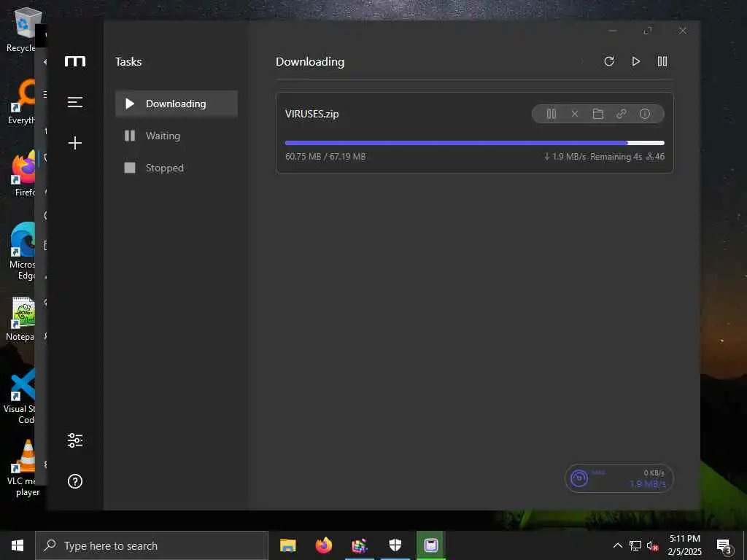Viewport: 747px width, 560px height.
Task: Show VIRUSES.zip in its folder
Action: [598, 114]
